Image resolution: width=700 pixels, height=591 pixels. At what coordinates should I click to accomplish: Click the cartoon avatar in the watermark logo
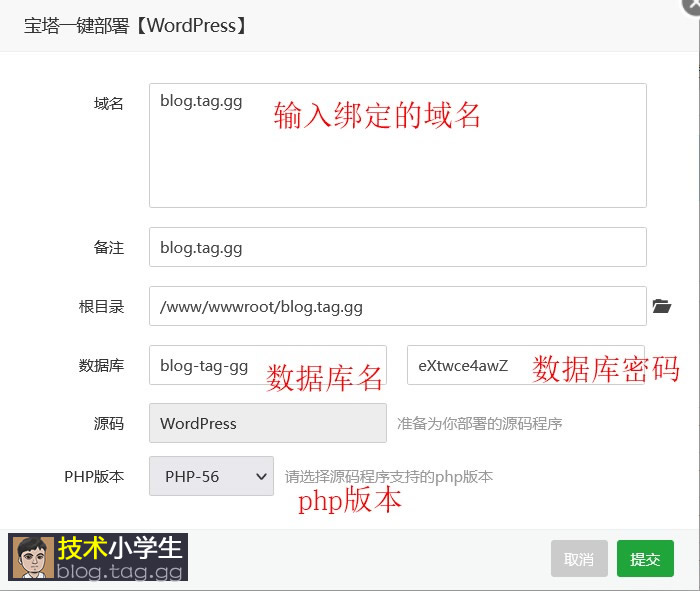point(31,557)
